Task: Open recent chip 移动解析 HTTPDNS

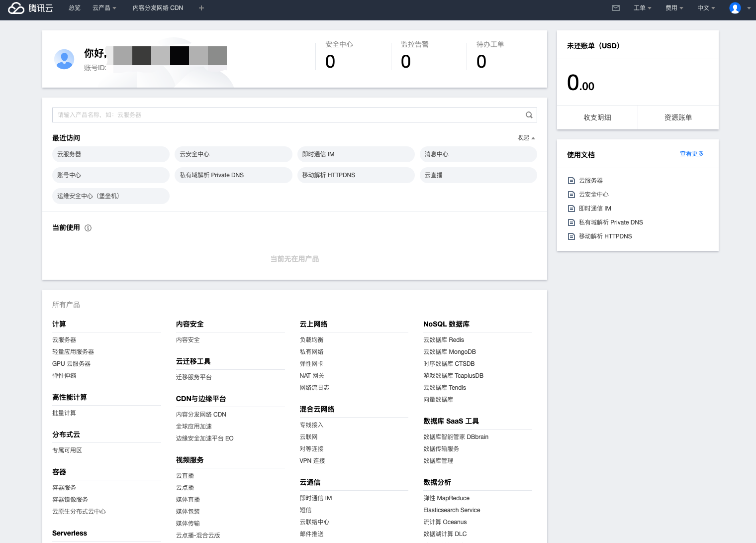Action: (x=356, y=175)
